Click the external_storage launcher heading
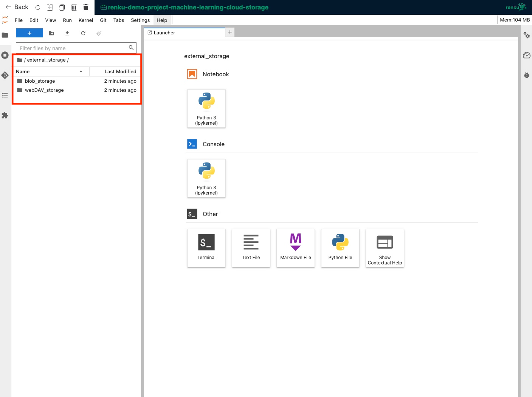532x397 pixels. [x=207, y=56]
